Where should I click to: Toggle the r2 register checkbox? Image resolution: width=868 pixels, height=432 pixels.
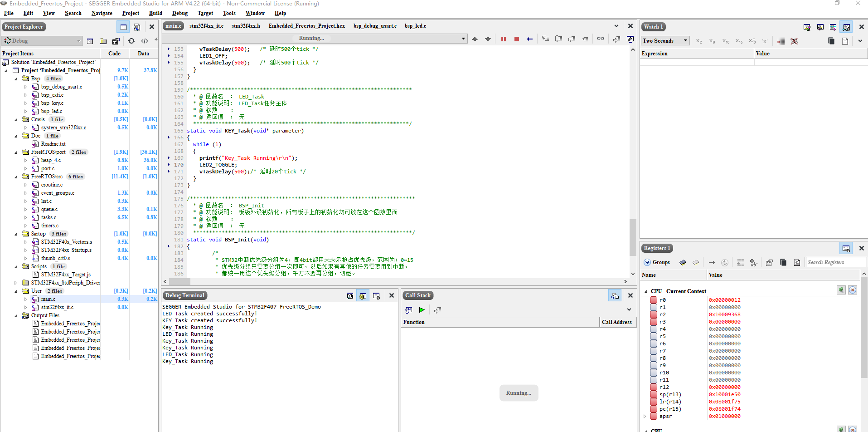coord(654,314)
